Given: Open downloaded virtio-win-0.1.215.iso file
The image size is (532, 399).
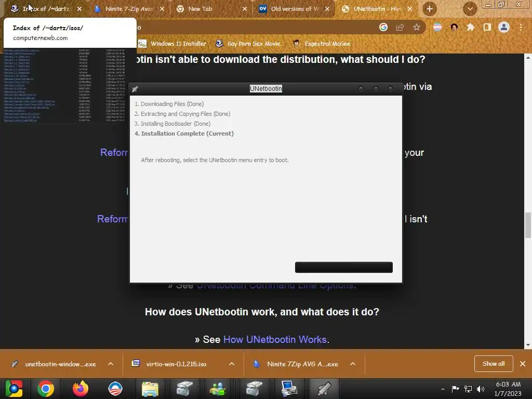Looking at the screenshot, I should [x=170, y=364].
